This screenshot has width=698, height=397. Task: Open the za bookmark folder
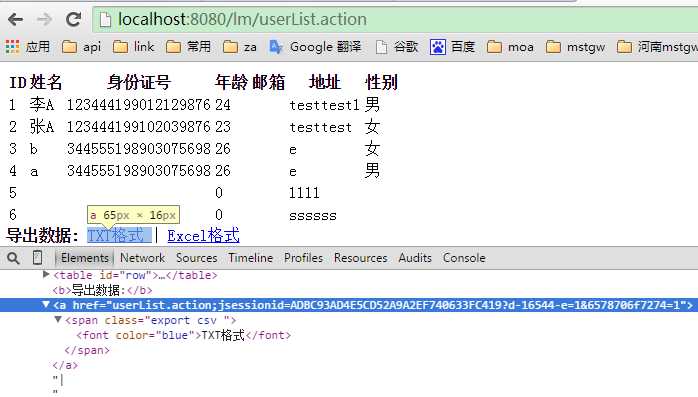[239, 46]
